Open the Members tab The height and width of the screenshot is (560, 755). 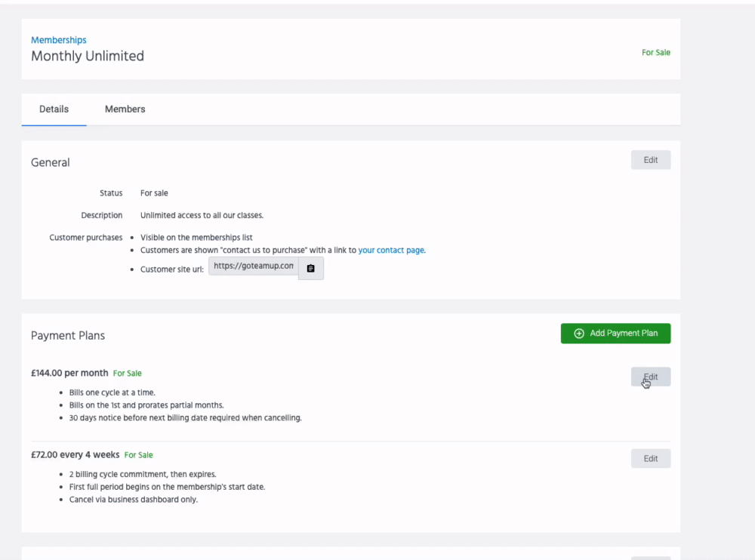click(125, 109)
